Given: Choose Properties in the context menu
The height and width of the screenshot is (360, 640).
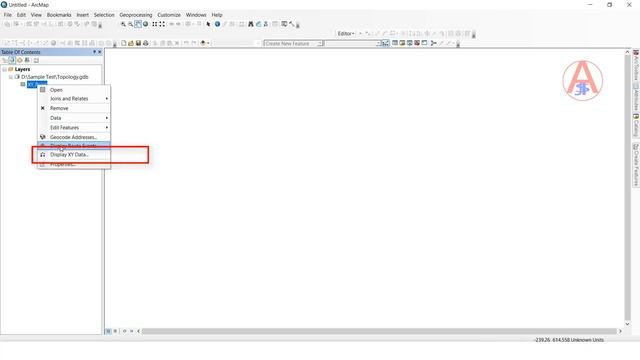Looking at the screenshot, I should click(74, 164).
